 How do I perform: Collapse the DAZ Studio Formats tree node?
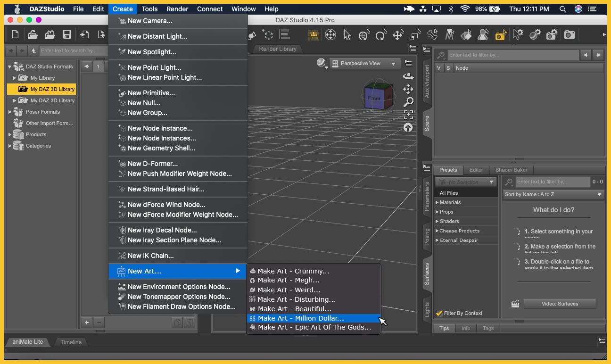(10, 66)
